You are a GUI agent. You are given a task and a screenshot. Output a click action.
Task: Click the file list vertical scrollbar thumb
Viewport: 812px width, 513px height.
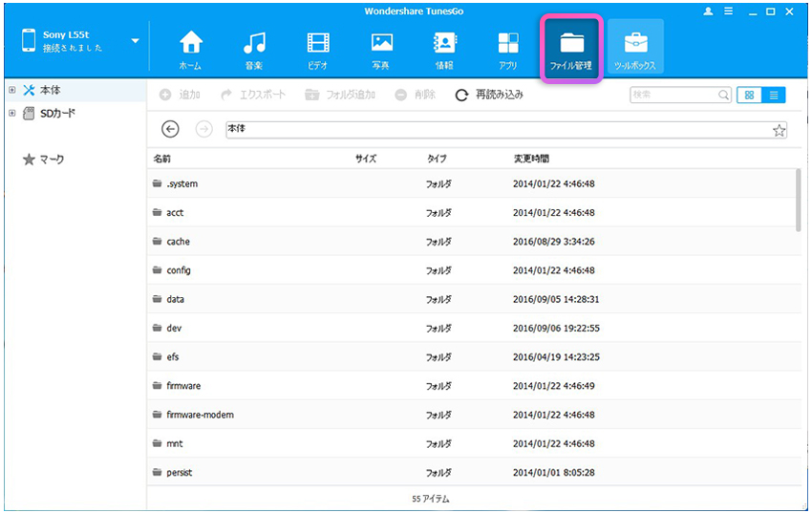click(x=798, y=201)
